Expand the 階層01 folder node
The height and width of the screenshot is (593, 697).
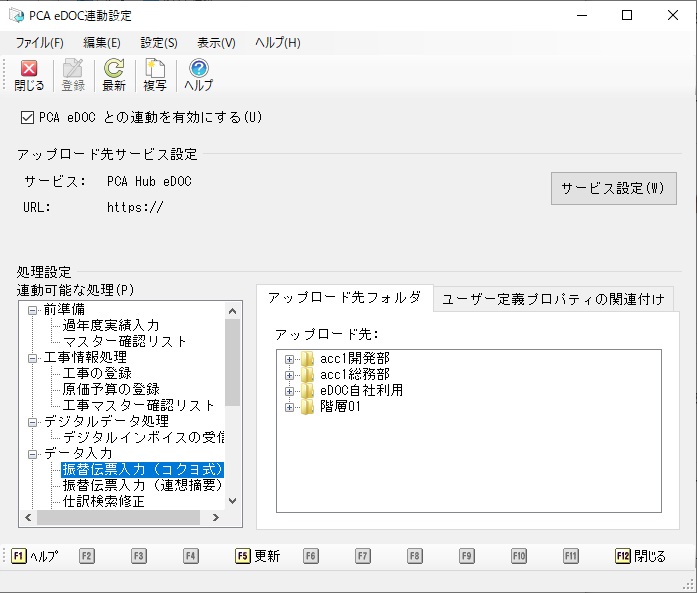point(289,407)
